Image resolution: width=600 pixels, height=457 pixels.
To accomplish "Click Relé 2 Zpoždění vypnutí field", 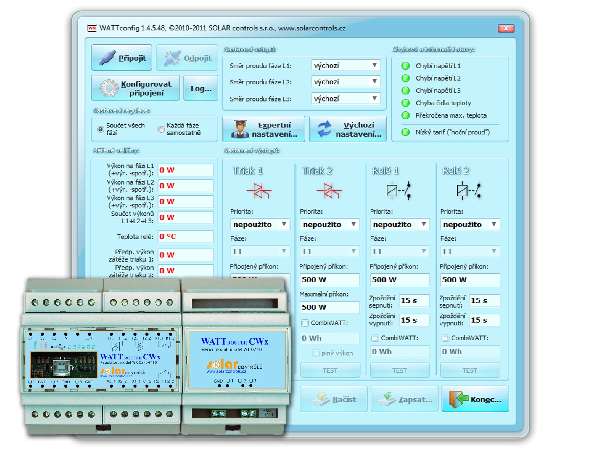I will (485, 320).
